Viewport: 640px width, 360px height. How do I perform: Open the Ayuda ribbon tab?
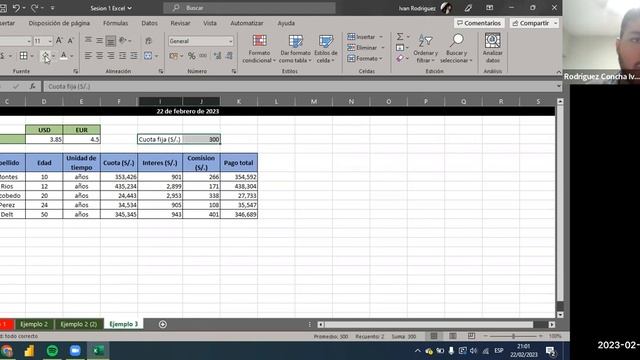(x=286, y=23)
